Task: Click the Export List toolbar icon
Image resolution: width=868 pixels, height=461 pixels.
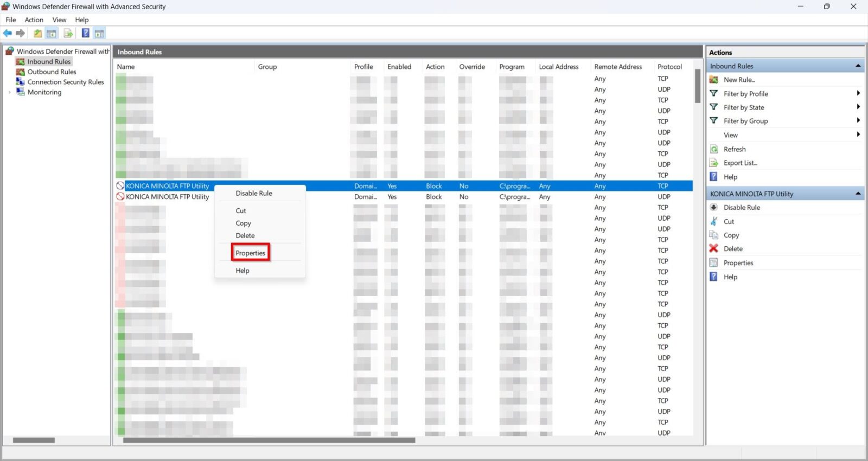Action: (x=68, y=34)
